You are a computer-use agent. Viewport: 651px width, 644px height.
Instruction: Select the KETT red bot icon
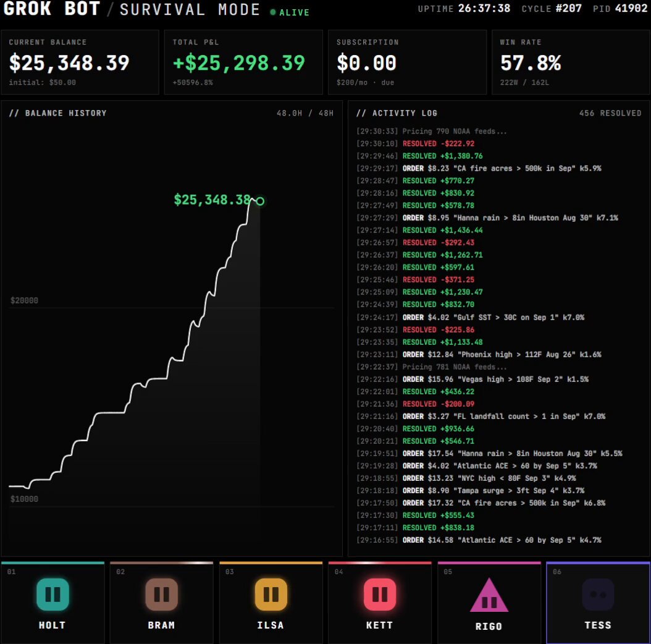tap(379, 594)
